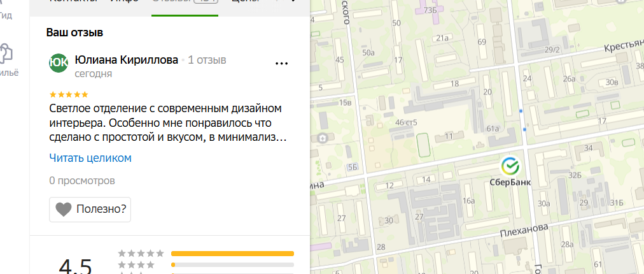
Task: Click house number 11 on the map
Action: pos(449,136)
